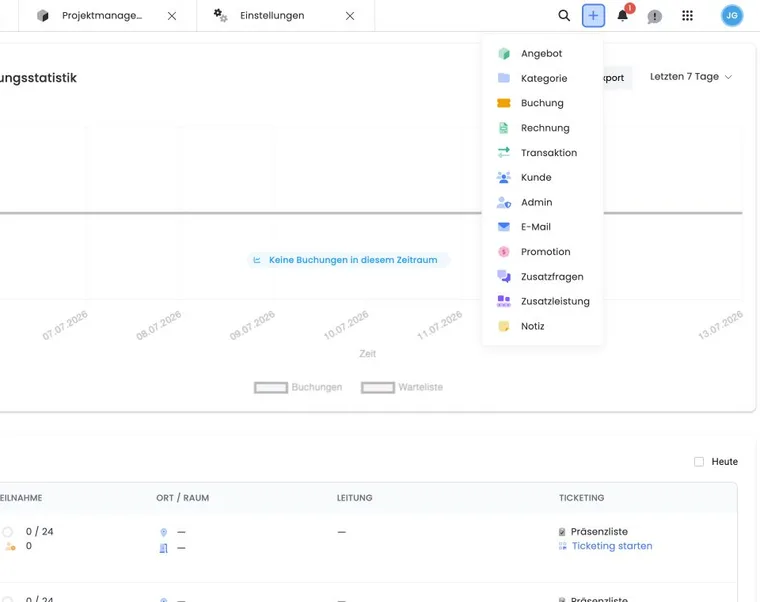Click the Zusatzfragen chat icon
Viewport: 760px width, 602px height.
tap(504, 276)
